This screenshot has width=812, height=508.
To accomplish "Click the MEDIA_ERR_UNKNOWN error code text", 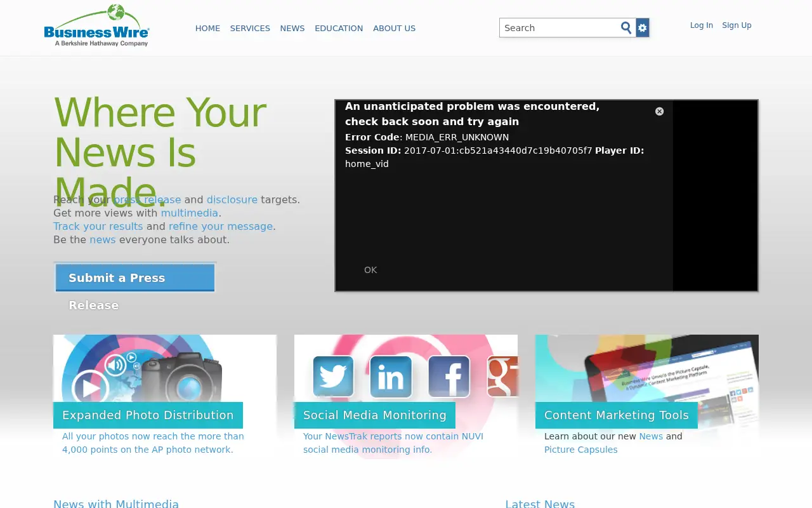I will [x=457, y=137].
